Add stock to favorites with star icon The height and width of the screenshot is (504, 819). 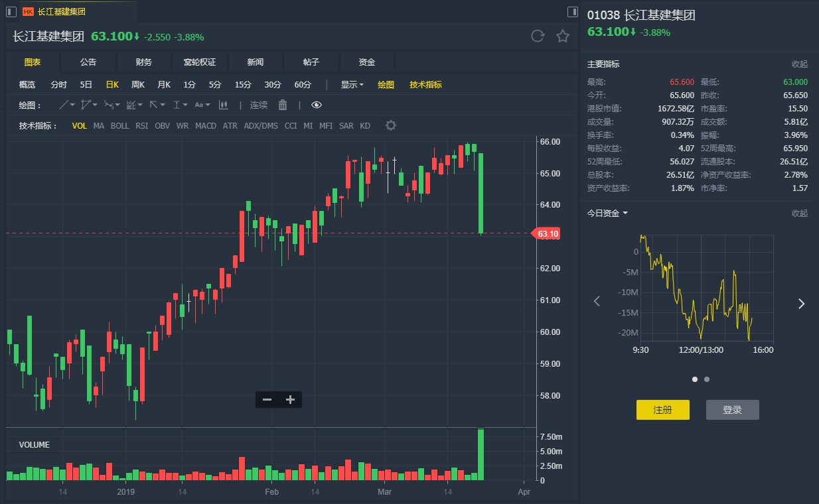563,36
